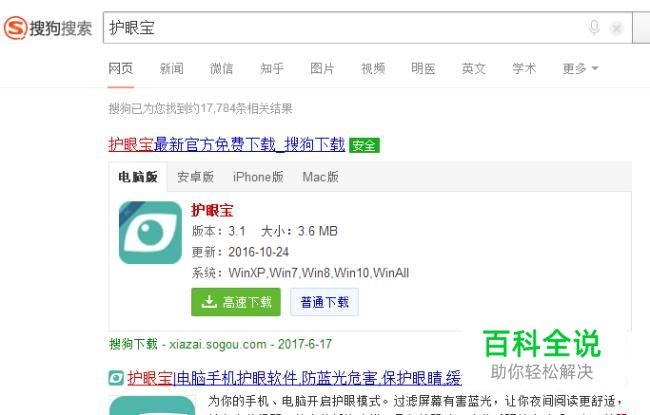The image size is (650, 415).
Task: Select the Mac版 download tab
Action: click(320, 177)
